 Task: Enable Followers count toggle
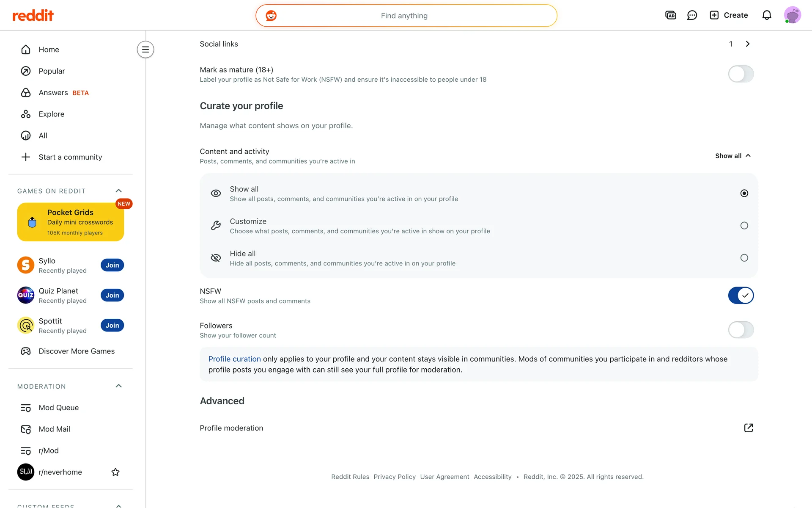(x=741, y=330)
